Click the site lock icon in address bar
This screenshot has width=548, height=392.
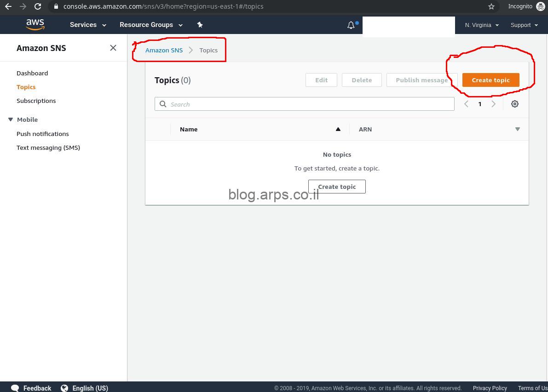(56, 6)
